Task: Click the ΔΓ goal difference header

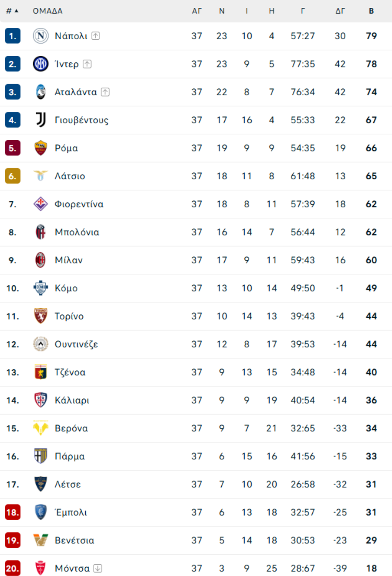Action: pyautogui.click(x=340, y=11)
